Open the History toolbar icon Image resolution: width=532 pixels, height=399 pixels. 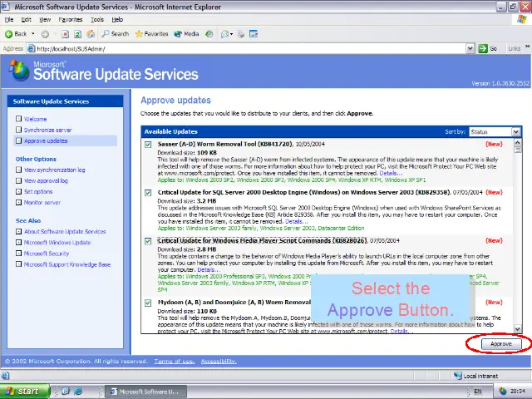pos(209,33)
